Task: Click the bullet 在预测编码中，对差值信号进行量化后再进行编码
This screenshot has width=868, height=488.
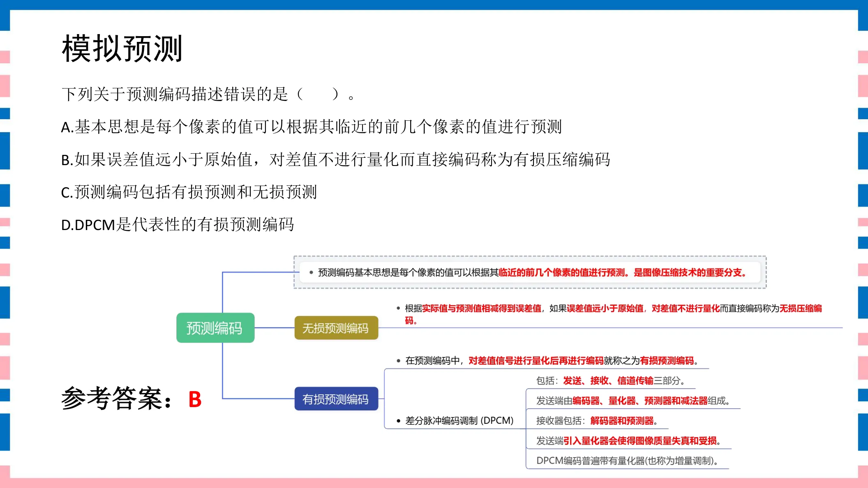Action: [x=547, y=361]
